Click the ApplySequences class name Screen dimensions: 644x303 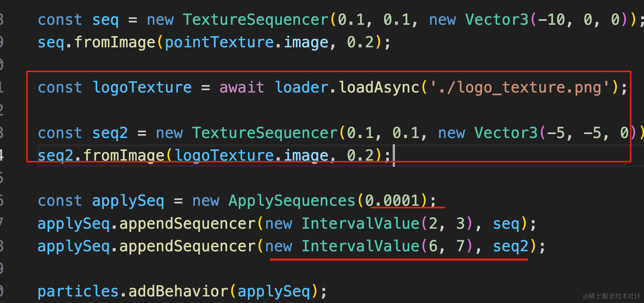pos(292,201)
